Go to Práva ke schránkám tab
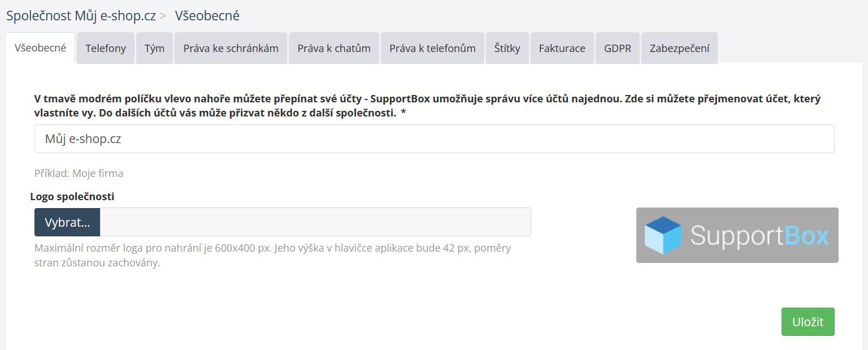Image resolution: width=868 pixels, height=350 pixels. tap(231, 48)
